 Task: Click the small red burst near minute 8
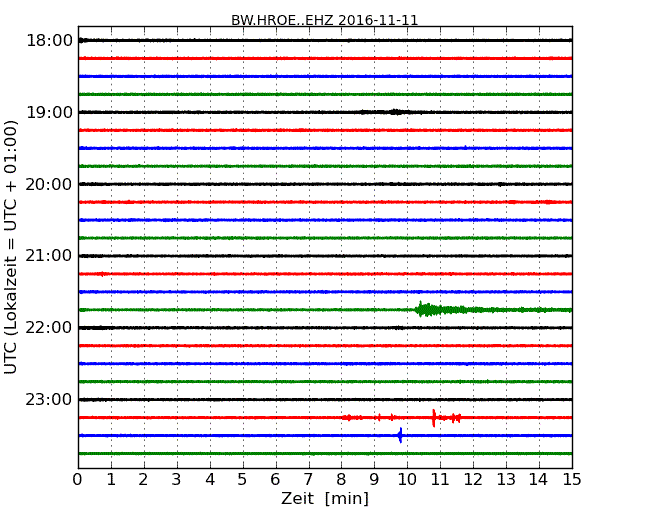[x=349, y=418]
